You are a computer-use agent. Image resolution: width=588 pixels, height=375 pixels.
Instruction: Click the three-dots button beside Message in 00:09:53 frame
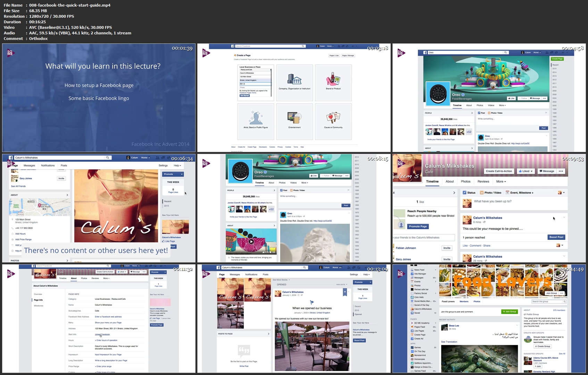(x=561, y=171)
